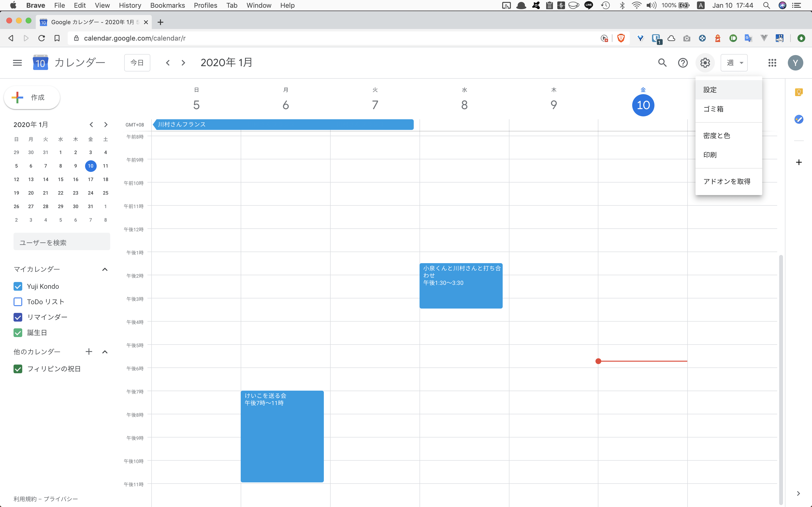Enable the ToDo リスト calendar

click(x=18, y=302)
